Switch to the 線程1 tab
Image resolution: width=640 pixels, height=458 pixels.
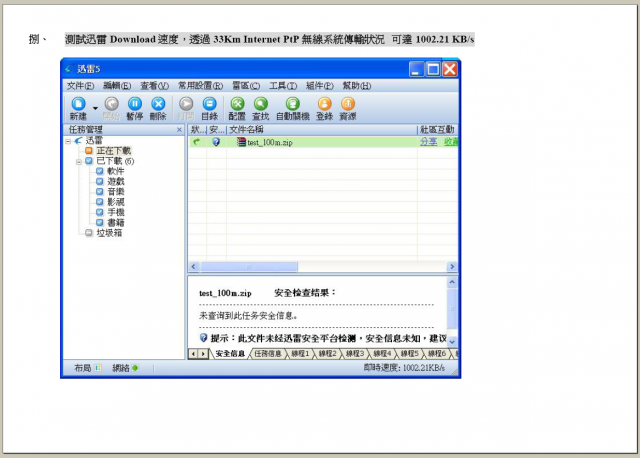[300, 354]
